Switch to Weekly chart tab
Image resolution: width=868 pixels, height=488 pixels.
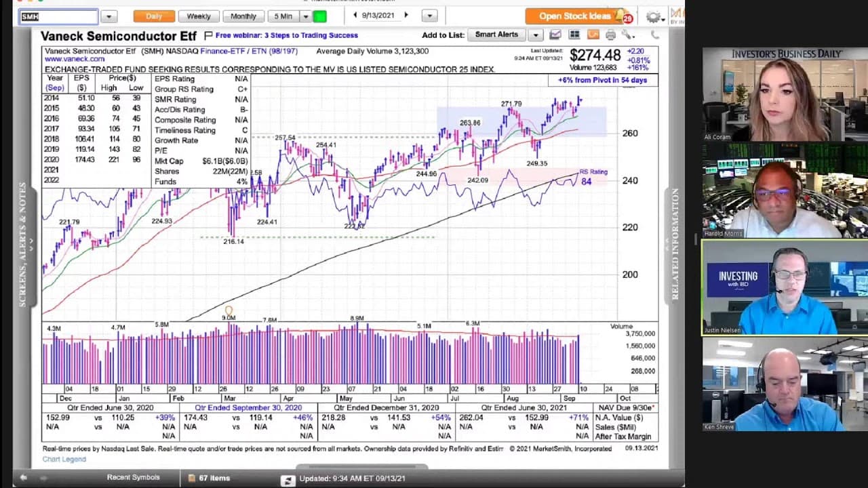coord(199,16)
